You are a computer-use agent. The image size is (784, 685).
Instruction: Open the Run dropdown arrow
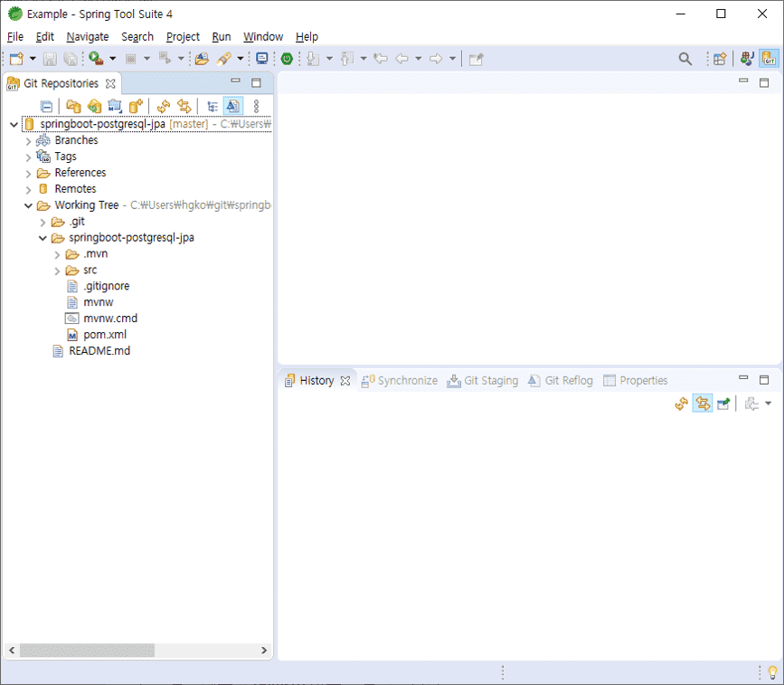click(x=112, y=59)
